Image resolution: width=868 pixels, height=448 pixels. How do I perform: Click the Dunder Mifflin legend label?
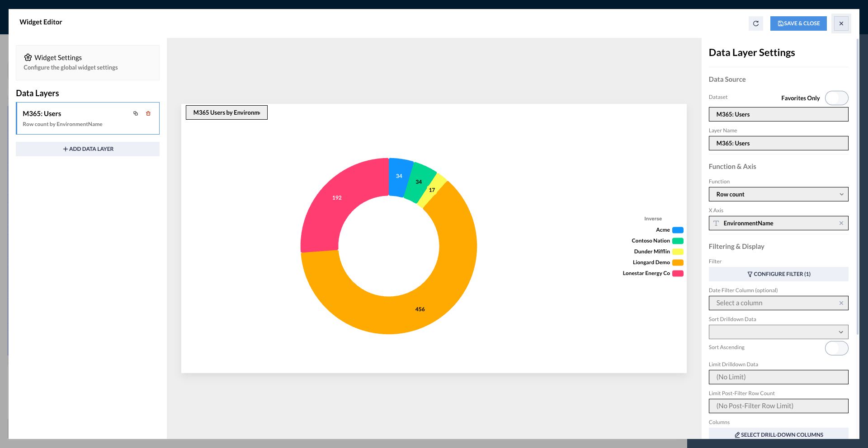[652, 252]
